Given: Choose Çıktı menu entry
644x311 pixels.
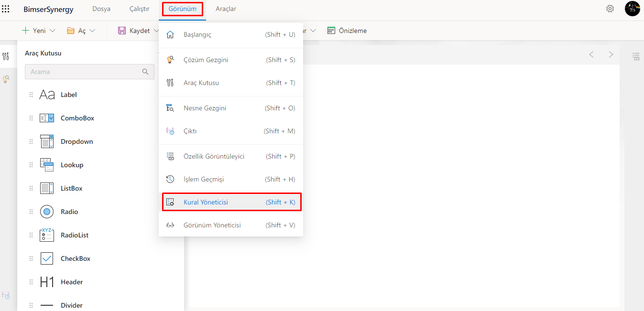Looking at the screenshot, I should [231, 131].
